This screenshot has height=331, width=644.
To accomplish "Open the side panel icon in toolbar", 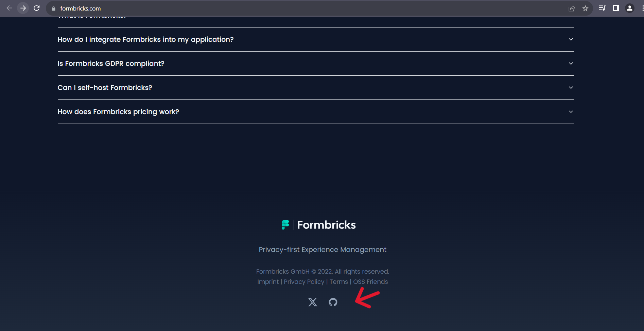I will 615,8.
